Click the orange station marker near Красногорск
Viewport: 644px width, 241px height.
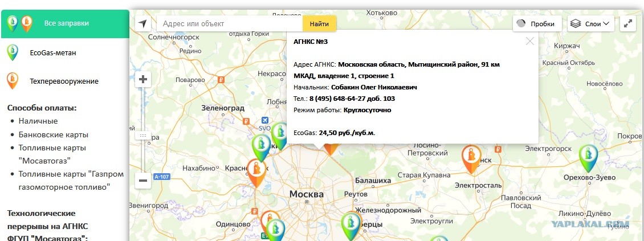256,173
